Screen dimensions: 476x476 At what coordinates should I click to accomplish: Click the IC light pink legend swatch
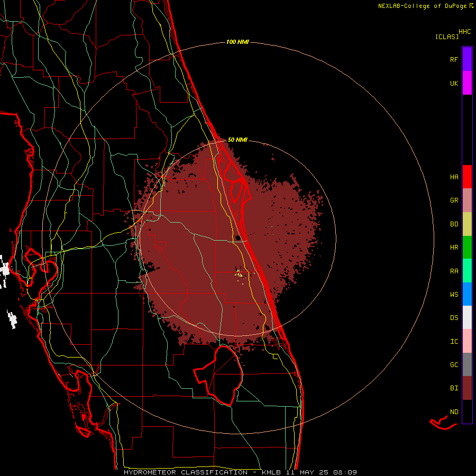467,341
